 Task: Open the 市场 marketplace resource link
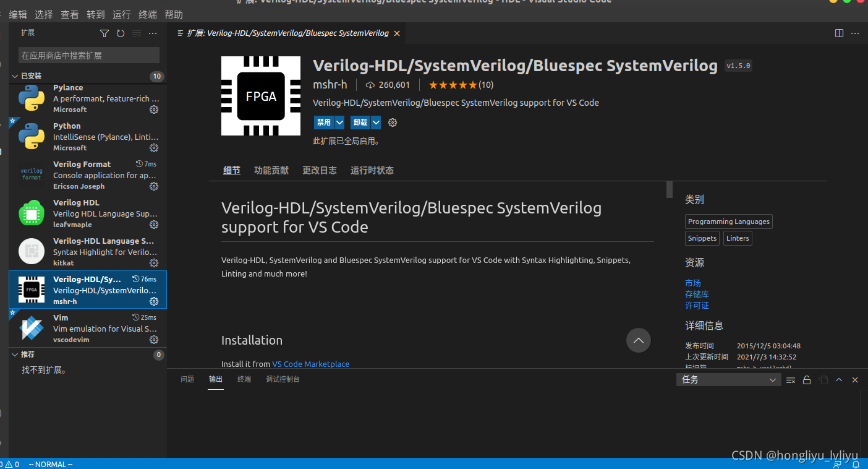693,283
